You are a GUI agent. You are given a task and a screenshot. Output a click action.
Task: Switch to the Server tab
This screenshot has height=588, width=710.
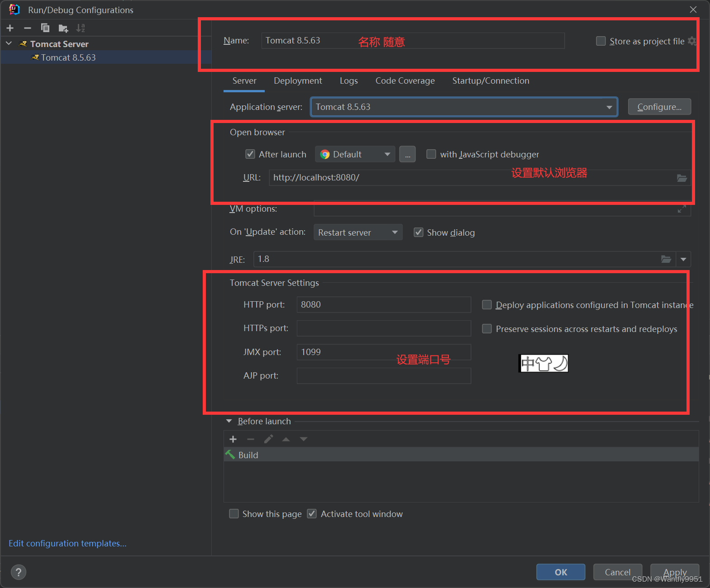coord(244,81)
